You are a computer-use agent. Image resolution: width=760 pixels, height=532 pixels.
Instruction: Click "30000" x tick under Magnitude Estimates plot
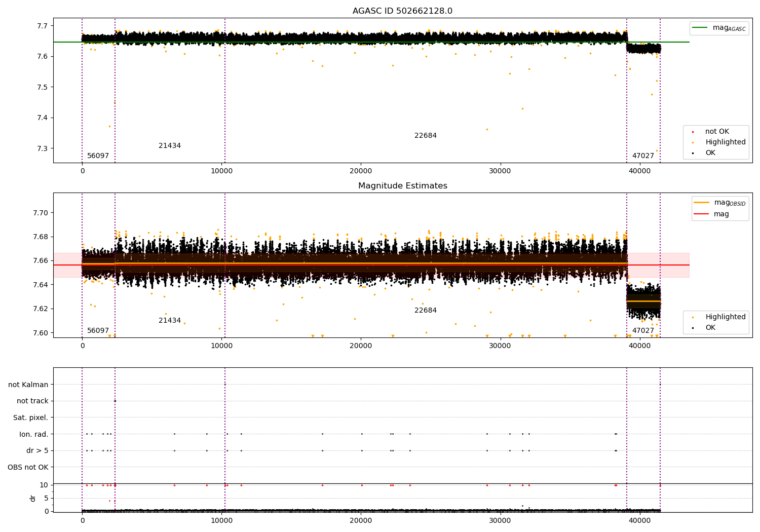tap(500, 346)
